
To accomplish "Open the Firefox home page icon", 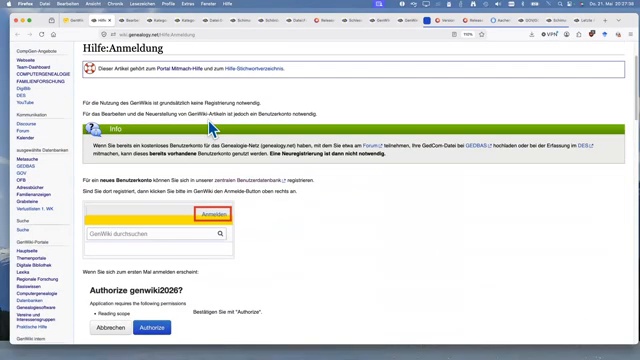I will tap(53, 35).
